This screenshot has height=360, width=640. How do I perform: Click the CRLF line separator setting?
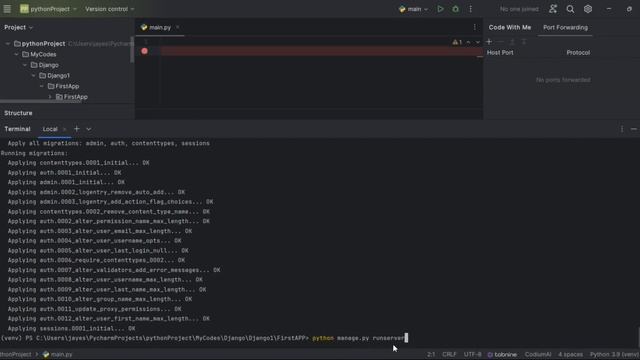449,355
